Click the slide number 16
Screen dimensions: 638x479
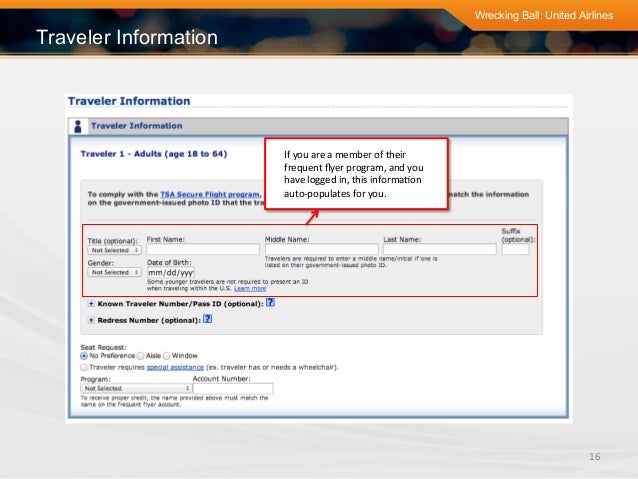click(x=594, y=457)
